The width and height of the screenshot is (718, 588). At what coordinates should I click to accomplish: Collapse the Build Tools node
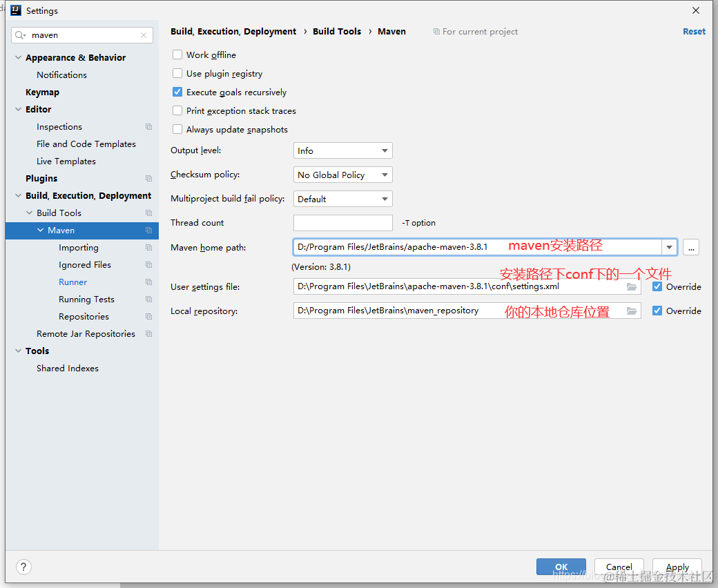29,213
